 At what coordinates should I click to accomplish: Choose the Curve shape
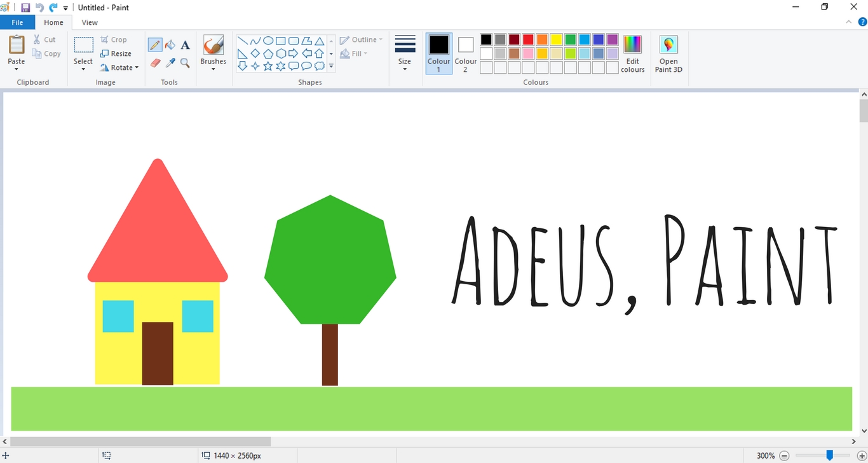[255, 41]
